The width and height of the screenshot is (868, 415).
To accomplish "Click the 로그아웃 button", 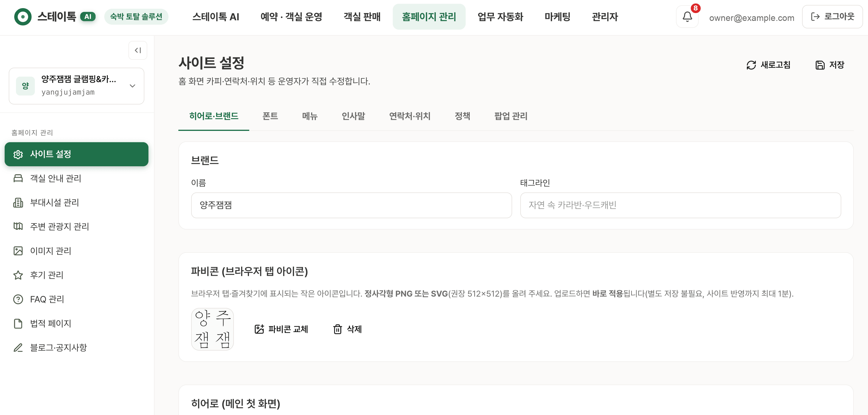I will 832,17.
